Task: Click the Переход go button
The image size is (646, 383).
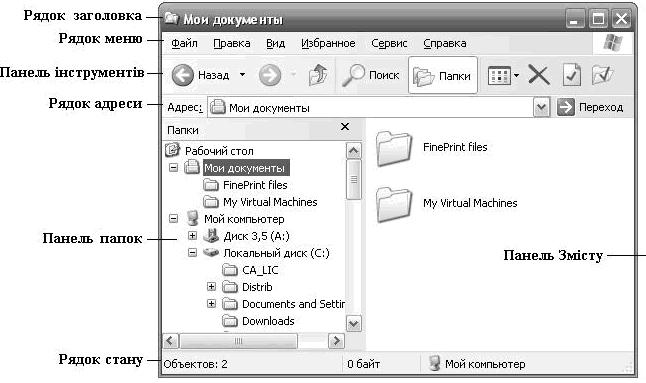Action: [590, 107]
